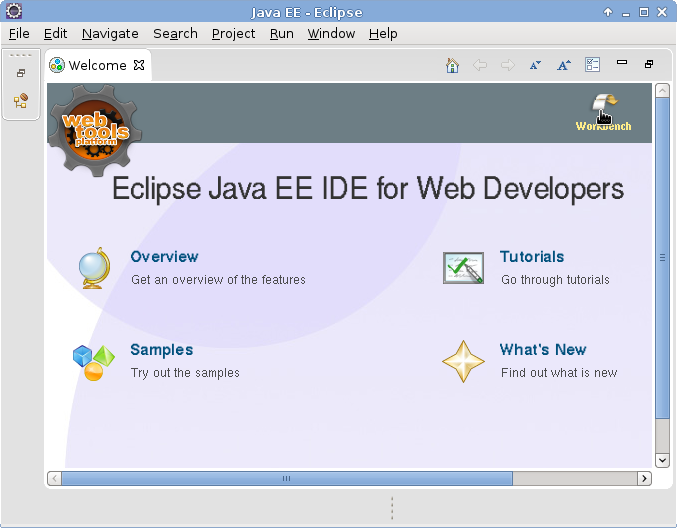
Task: Open the Customize page icon
Action: click(592, 65)
